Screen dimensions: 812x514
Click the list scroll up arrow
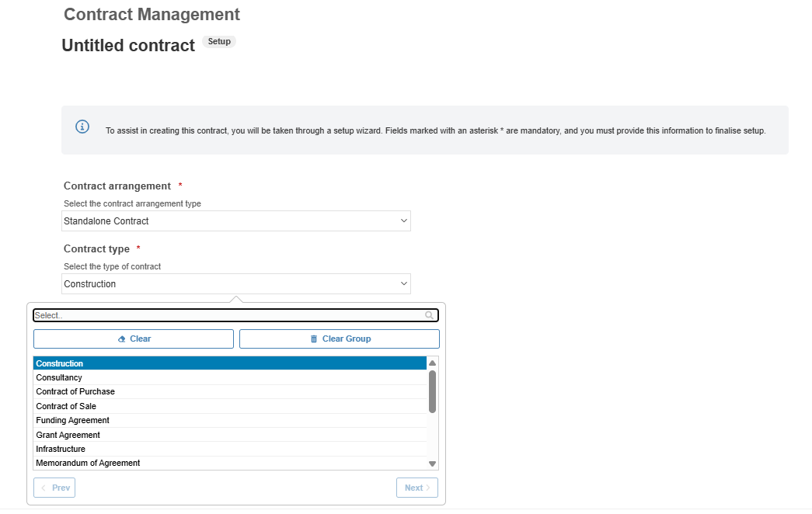(x=432, y=363)
